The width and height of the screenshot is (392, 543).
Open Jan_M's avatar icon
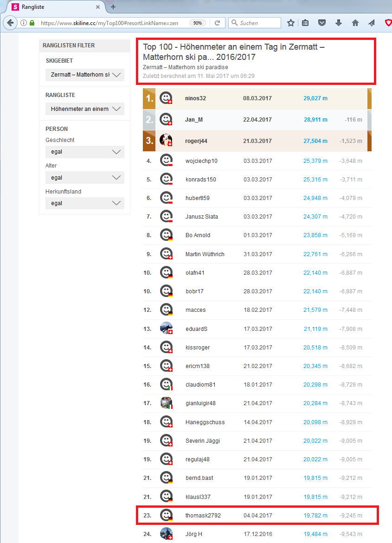166,119
